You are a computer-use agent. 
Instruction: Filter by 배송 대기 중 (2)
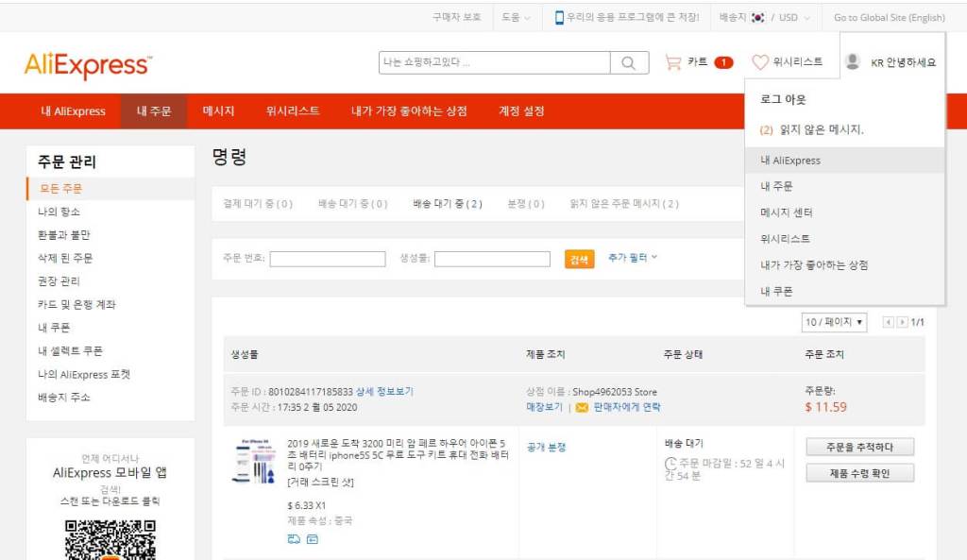pos(448,204)
